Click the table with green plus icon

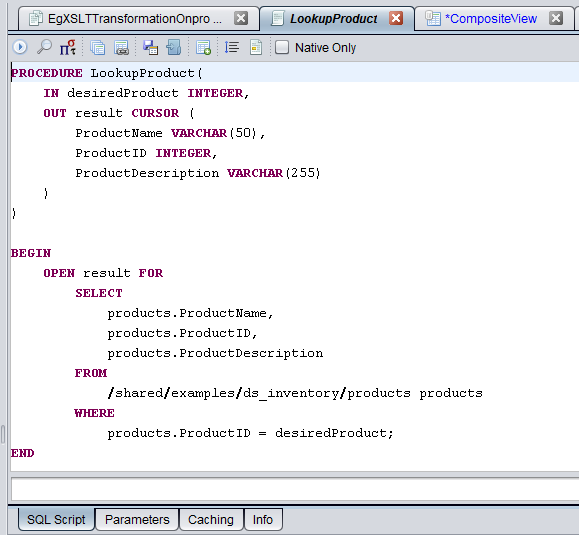pos(203,48)
